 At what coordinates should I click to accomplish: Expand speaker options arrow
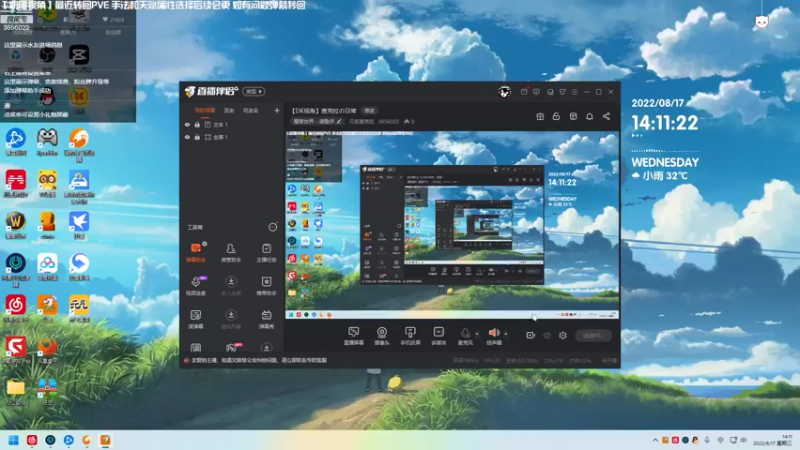click(x=506, y=334)
